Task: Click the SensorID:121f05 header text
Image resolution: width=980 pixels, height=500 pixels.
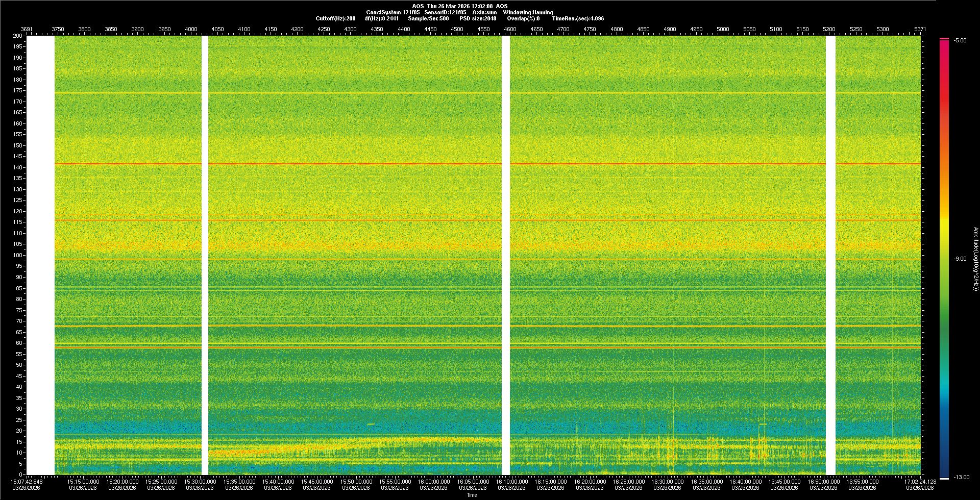Action: pyautogui.click(x=445, y=12)
